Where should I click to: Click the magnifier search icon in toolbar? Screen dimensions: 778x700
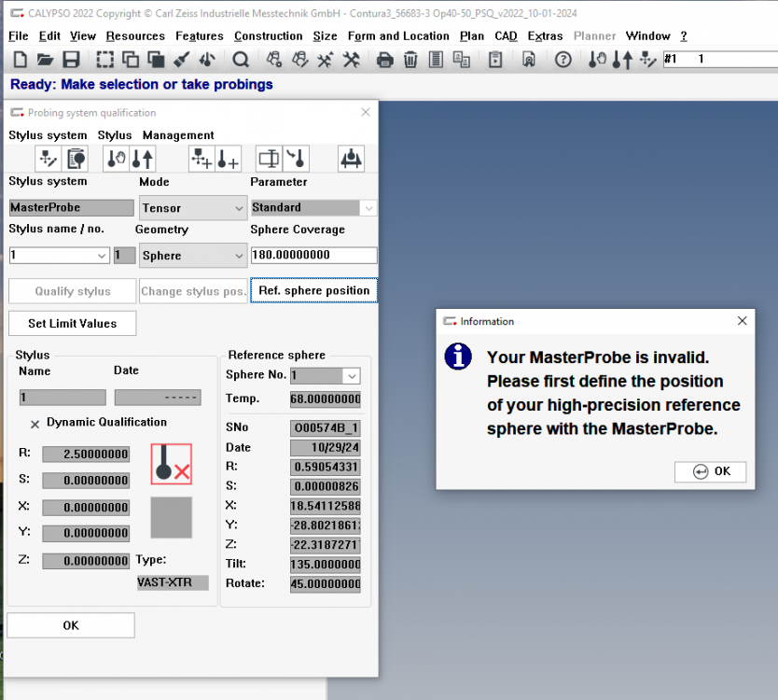point(241,60)
